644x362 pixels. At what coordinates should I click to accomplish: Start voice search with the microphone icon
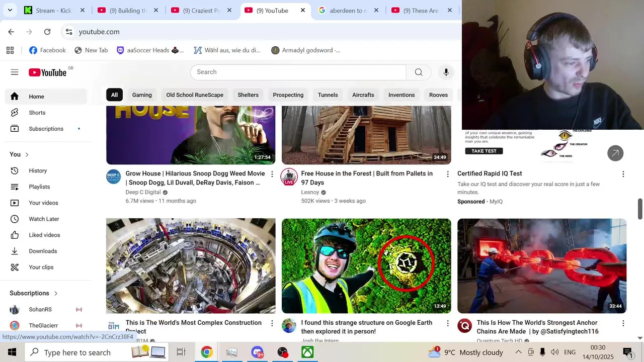click(446, 72)
